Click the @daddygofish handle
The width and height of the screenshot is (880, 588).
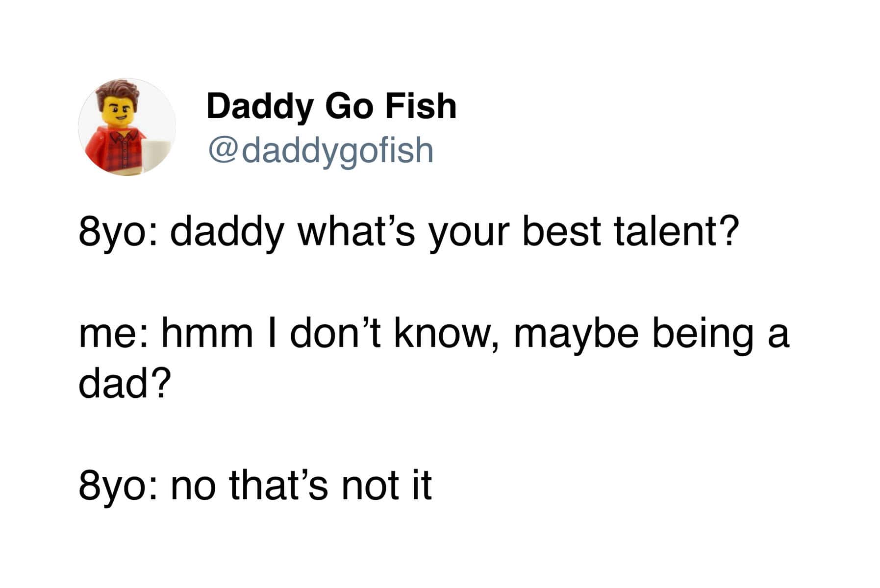pyautogui.click(x=321, y=150)
